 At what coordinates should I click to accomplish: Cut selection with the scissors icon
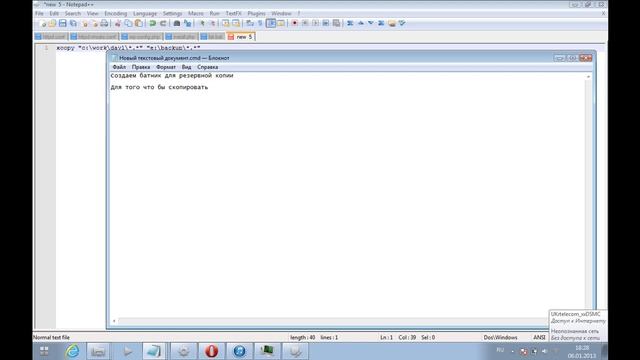tap(118, 23)
